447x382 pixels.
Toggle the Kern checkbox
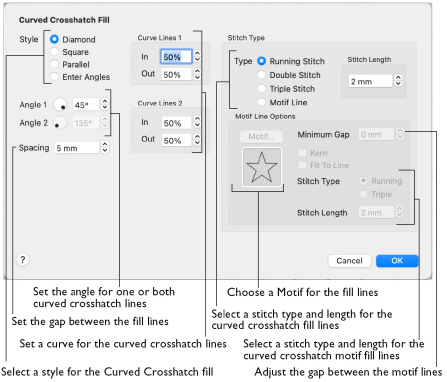tap(302, 153)
